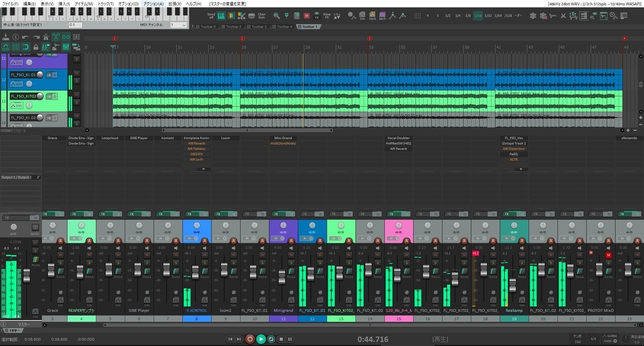Image resolution: width=644 pixels, height=346 pixels.
Task: Click the record button in transport
Action: pyautogui.click(x=250, y=339)
